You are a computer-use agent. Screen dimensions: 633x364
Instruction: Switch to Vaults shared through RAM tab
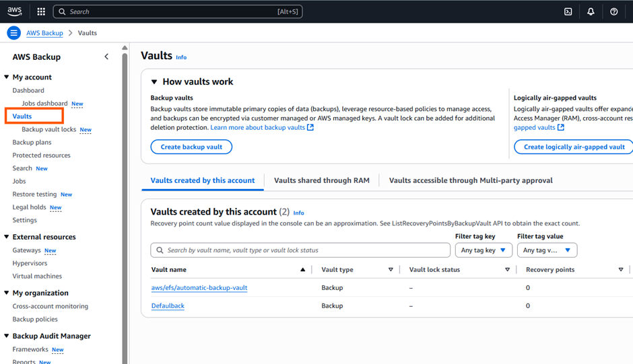[321, 180]
